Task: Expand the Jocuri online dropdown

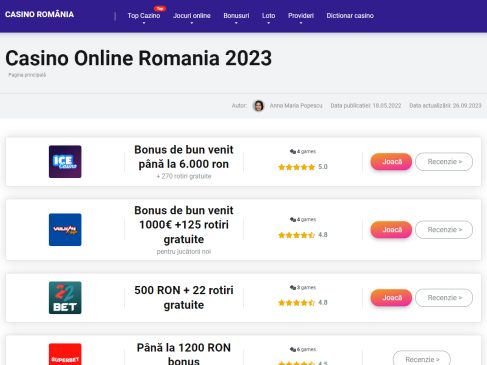Action: [x=192, y=16]
